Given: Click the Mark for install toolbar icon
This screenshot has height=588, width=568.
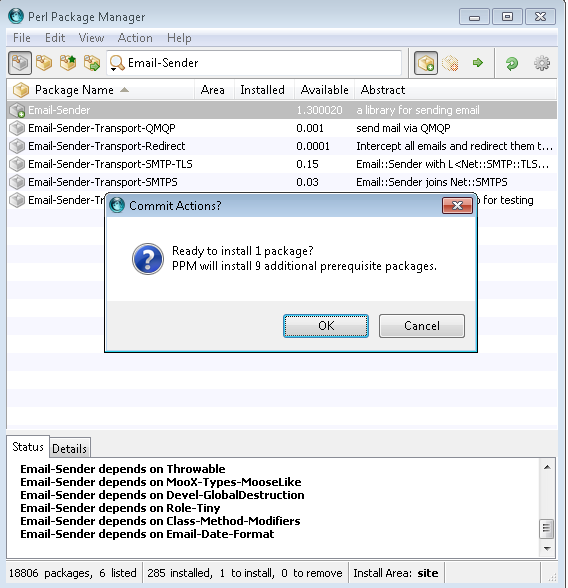Looking at the screenshot, I should pyautogui.click(x=426, y=63).
